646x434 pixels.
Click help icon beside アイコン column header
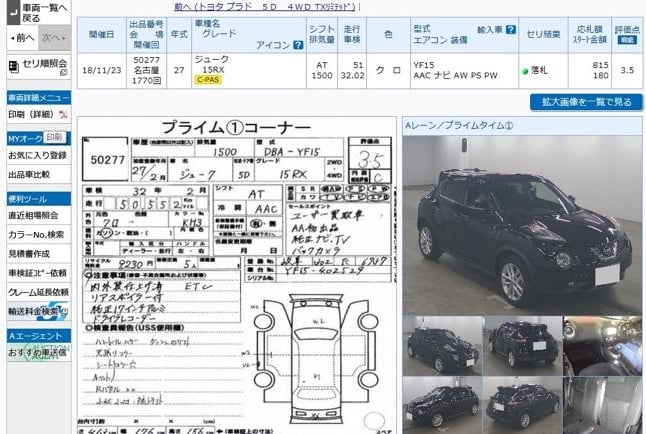[298, 45]
